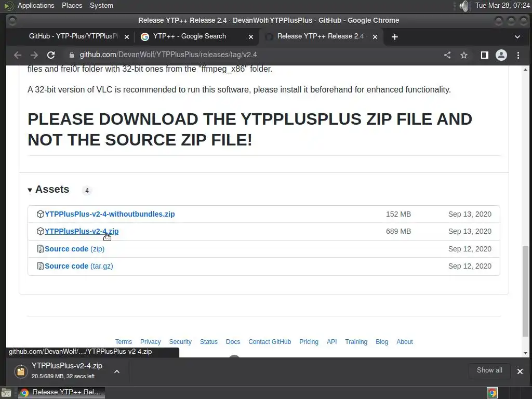Close the GitHub YTP-Plus tab
The width and height of the screenshot is (532, 399).
pyautogui.click(x=127, y=37)
